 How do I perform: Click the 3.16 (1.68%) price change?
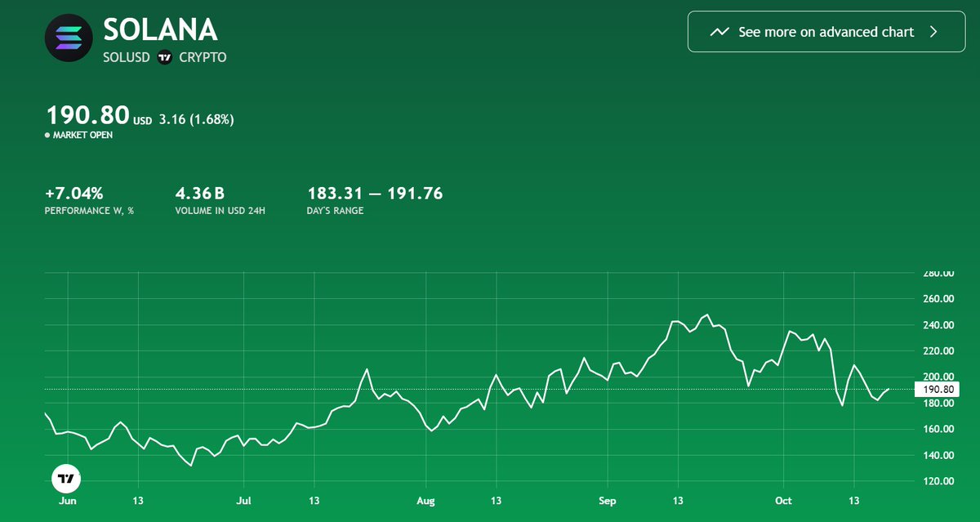(x=197, y=119)
